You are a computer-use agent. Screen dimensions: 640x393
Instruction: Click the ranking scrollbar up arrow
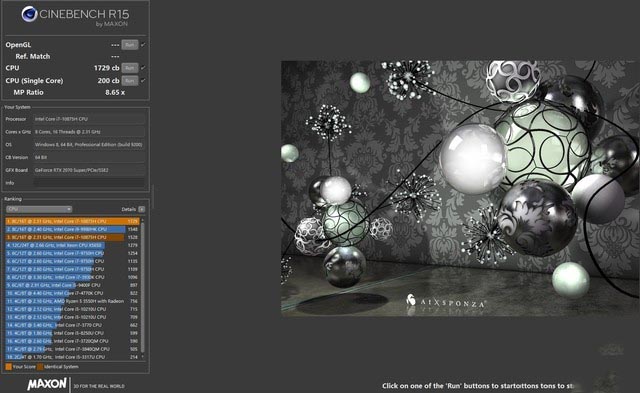pyautogui.click(x=142, y=220)
